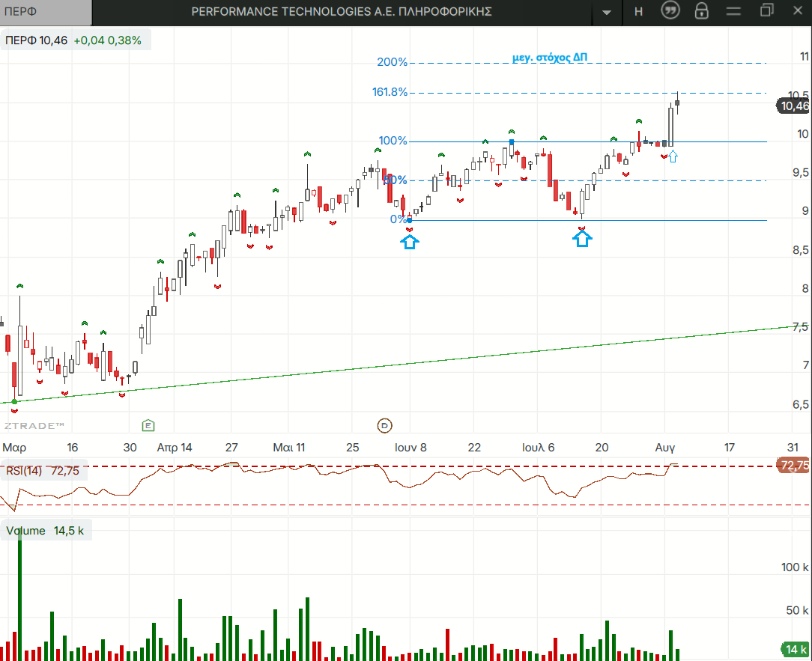Click the ΠΕΡΦ symbol input field
Viewport: 812px width, 661px height.
[46, 12]
